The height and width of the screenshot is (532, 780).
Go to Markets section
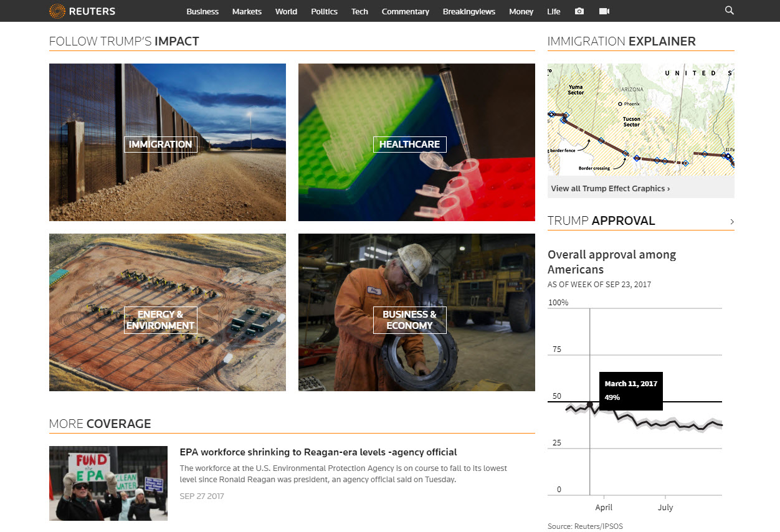pyautogui.click(x=247, y=11)
